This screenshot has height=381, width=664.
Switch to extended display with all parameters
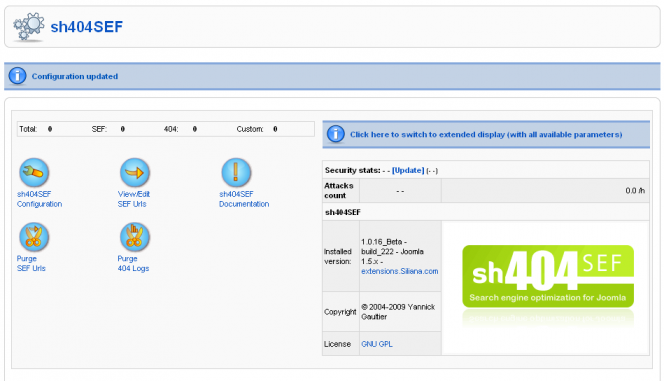[486, 134]
